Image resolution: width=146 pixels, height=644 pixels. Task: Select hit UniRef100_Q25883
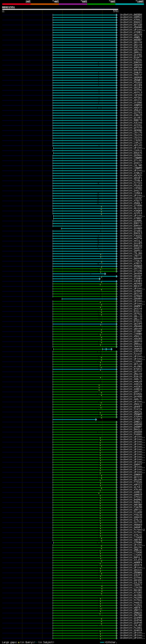131,291
